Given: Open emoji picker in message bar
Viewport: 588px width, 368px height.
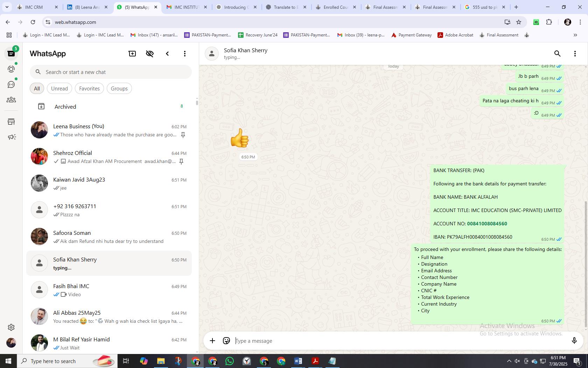Looking at the screenshot, I should click(x=226, y=341).
